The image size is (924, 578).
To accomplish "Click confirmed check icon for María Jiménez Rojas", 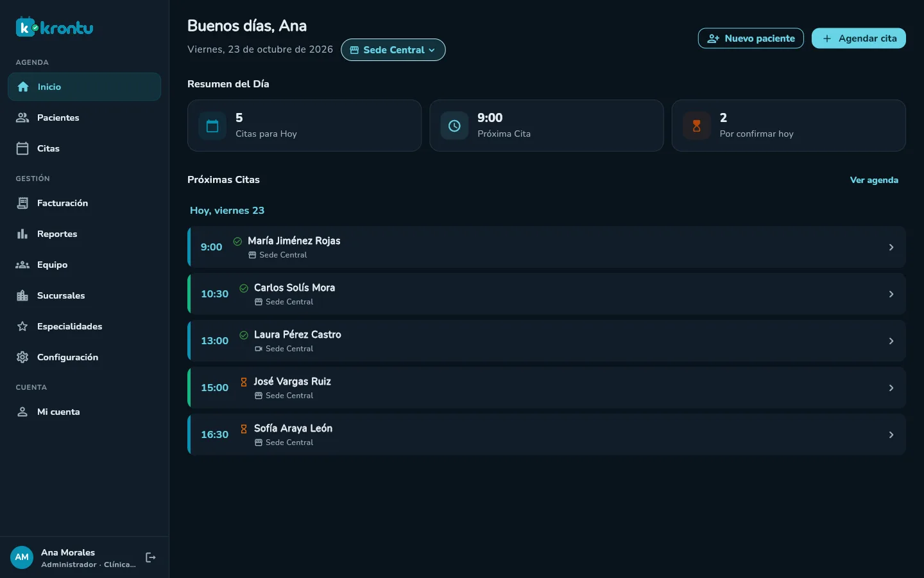I will pyautogui.click(x=237, y=241).
